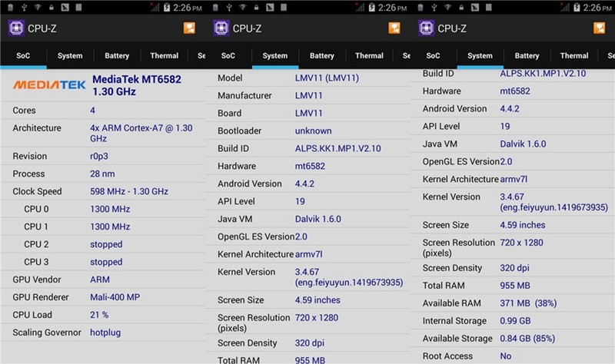
Task: Tap the CPU Load 21 % value
Action: point(99,315)
